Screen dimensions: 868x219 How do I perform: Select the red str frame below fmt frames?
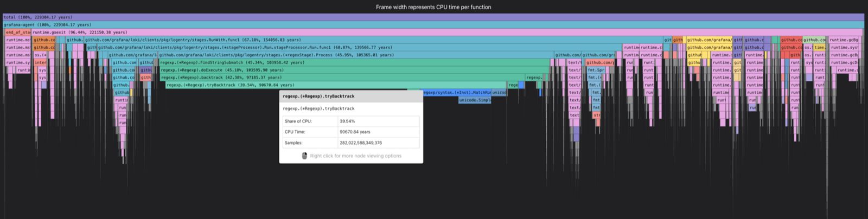coord(597,115)
